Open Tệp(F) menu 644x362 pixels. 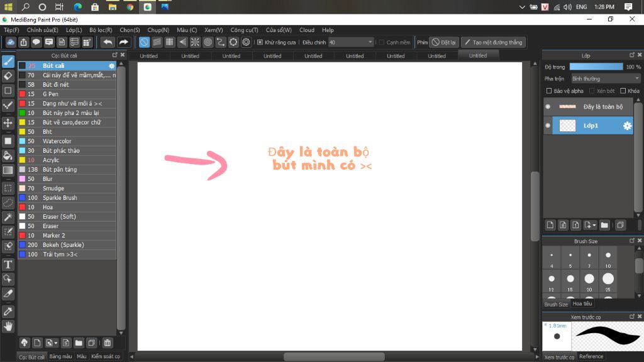click(x=11, y=30)
